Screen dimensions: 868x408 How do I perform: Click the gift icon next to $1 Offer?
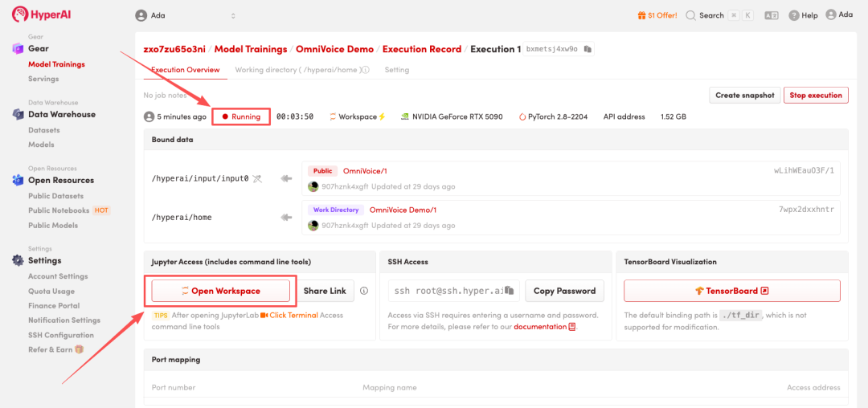(x=641, y=15)
